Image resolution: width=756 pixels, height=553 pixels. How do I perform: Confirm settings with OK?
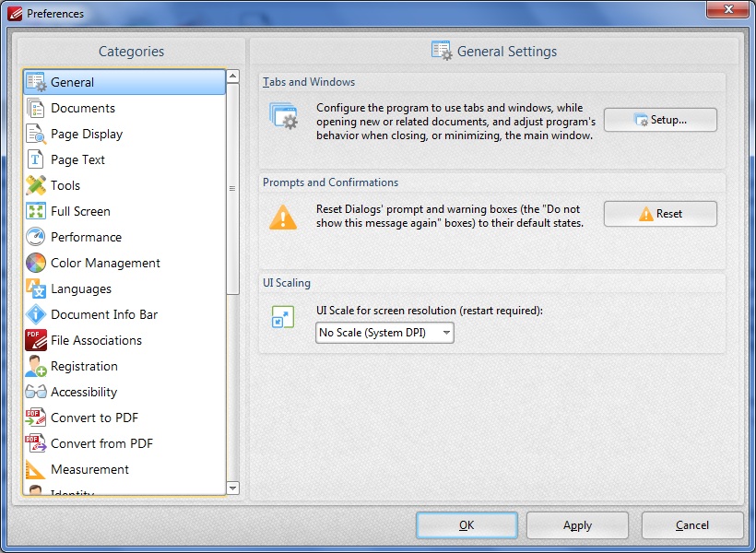tap(467, 525)
